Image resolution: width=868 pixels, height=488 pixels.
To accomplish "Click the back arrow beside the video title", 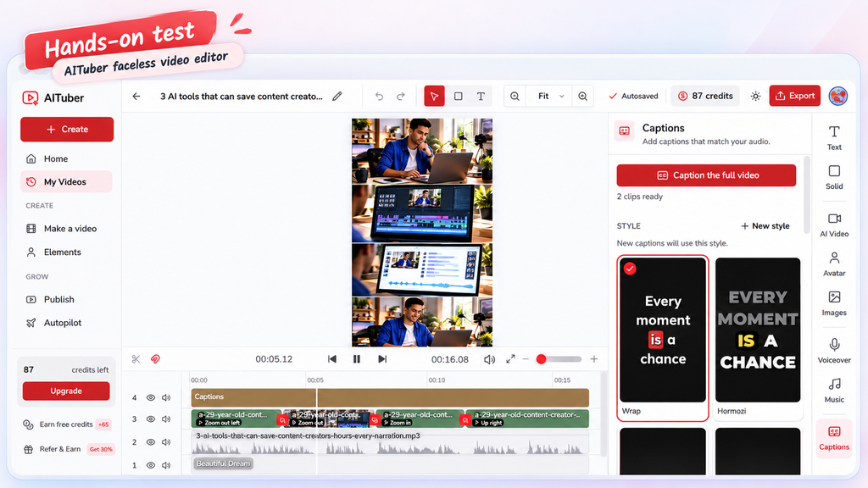I will tap(136, 97).
